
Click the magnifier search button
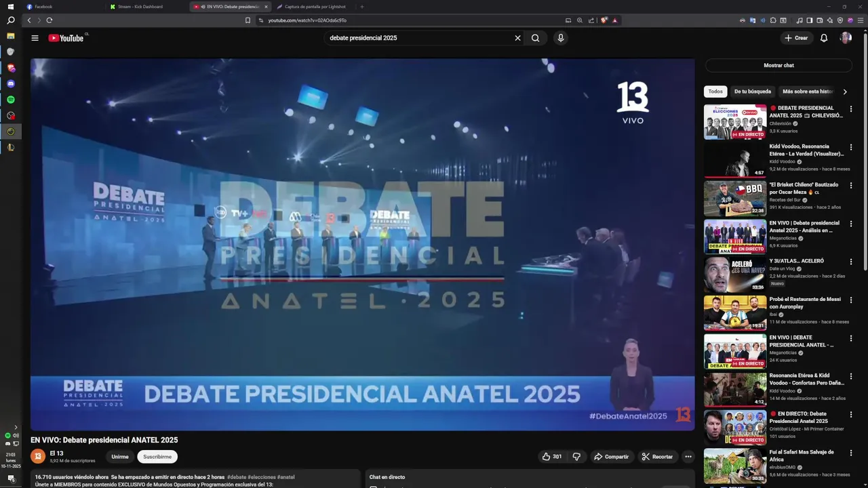535,38
